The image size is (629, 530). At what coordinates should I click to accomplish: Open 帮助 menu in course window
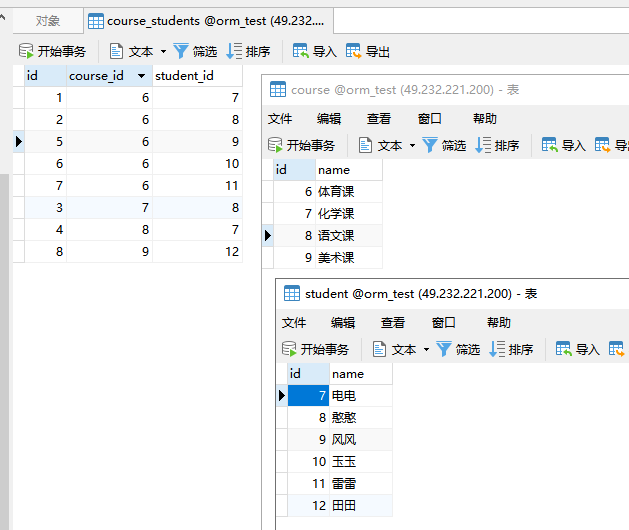(485, 119)
